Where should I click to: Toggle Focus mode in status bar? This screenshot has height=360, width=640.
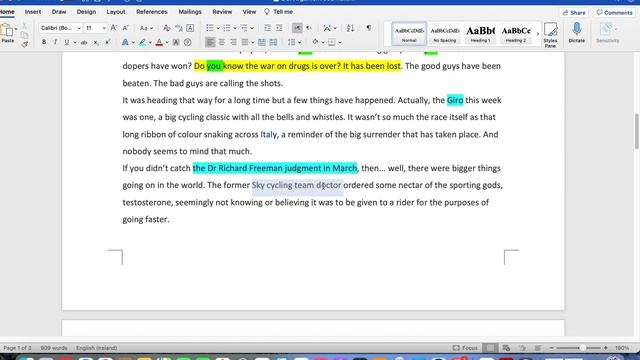click(x=465, y=348)
